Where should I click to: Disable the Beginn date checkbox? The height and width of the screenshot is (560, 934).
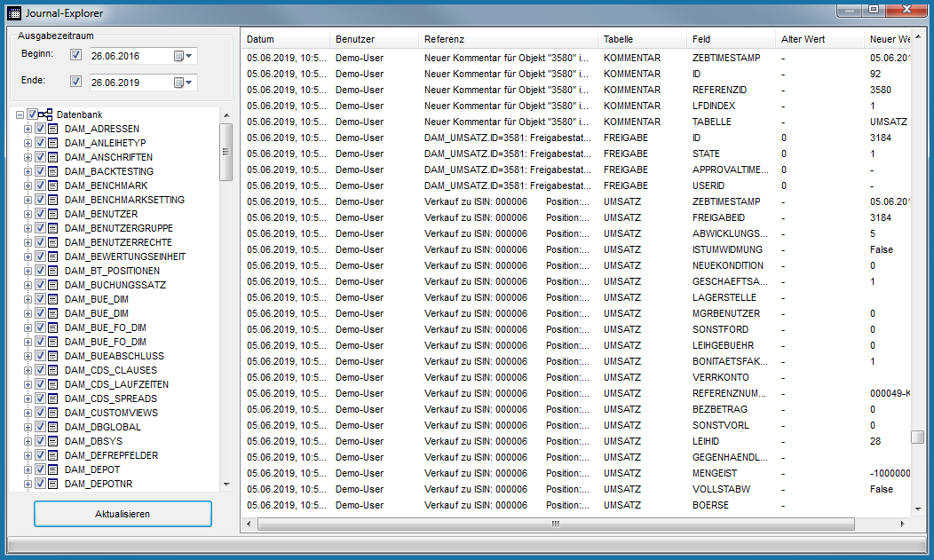(75, 56)
